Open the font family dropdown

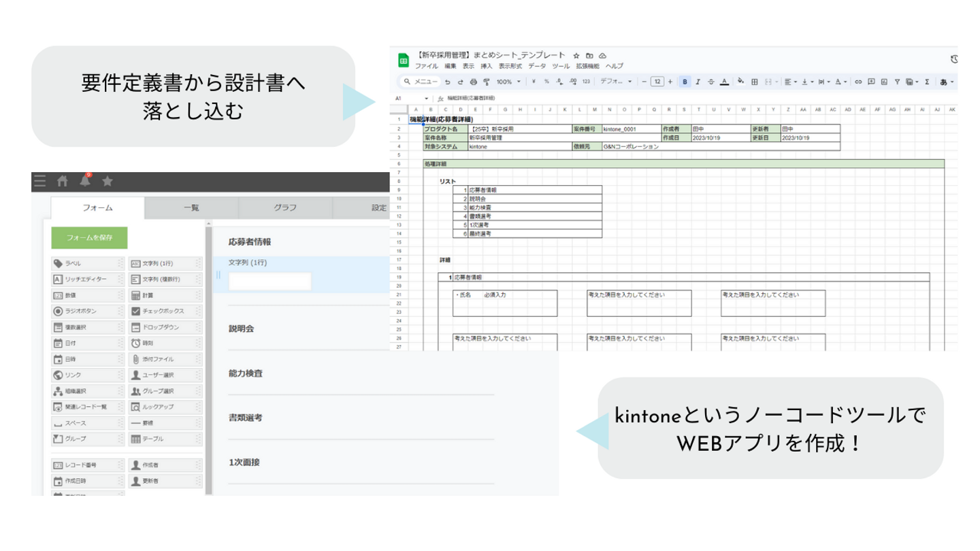(x=615, y=82)
